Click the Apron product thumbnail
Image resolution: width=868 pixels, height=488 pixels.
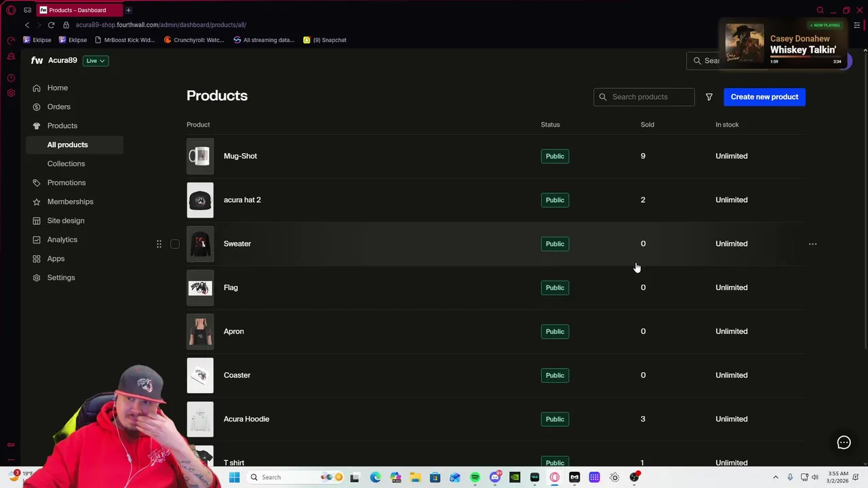click(x=200, y=331)
